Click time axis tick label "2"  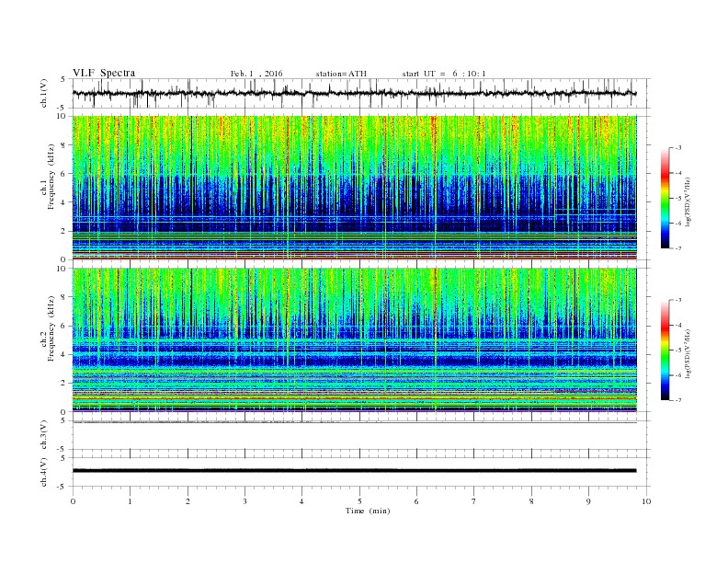coord(188,501)
